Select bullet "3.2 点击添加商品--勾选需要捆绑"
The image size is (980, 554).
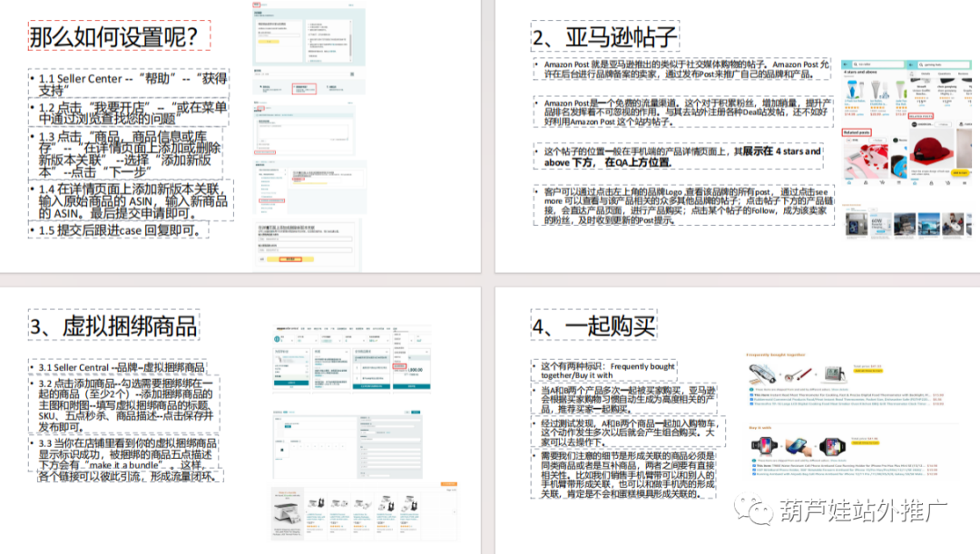123,404
